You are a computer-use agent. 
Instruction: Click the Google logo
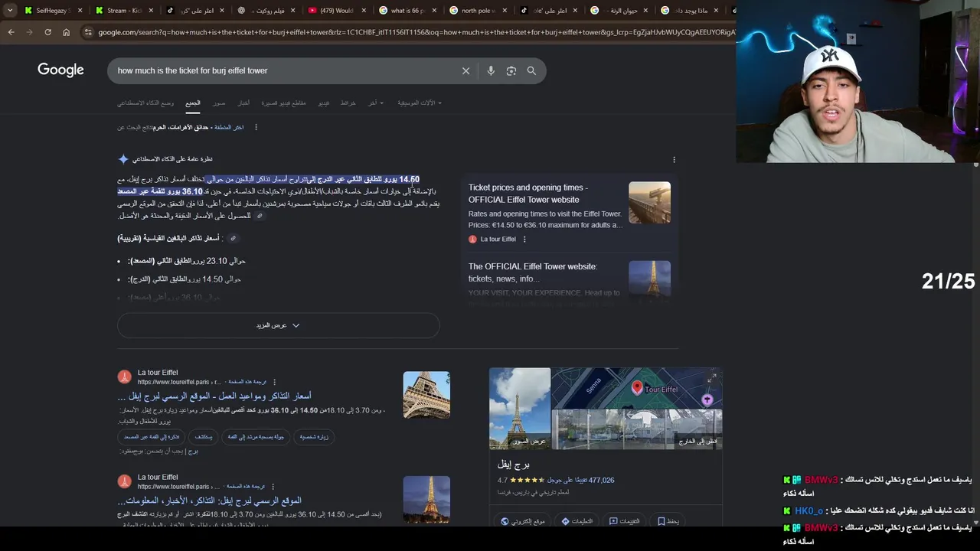(x=60, y=70)
